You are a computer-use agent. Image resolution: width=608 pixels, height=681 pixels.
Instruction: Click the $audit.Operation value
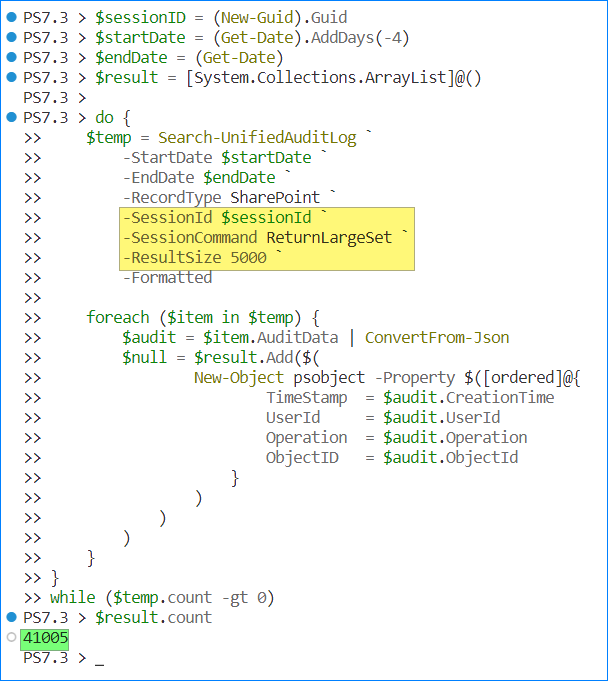tap(455, 438)
